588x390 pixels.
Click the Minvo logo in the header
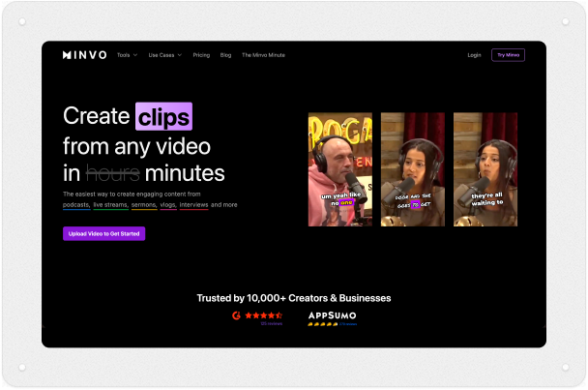click(85, 55)
